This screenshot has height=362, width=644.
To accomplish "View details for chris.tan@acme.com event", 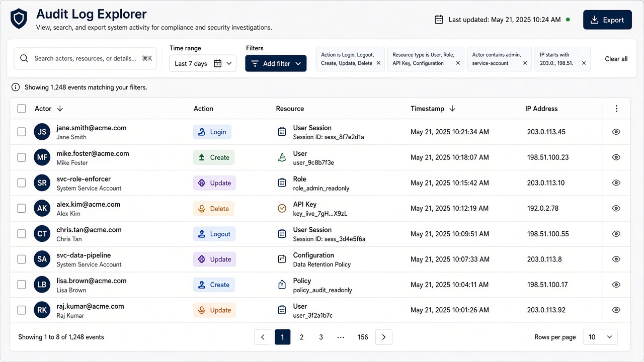I will (616, 234).
